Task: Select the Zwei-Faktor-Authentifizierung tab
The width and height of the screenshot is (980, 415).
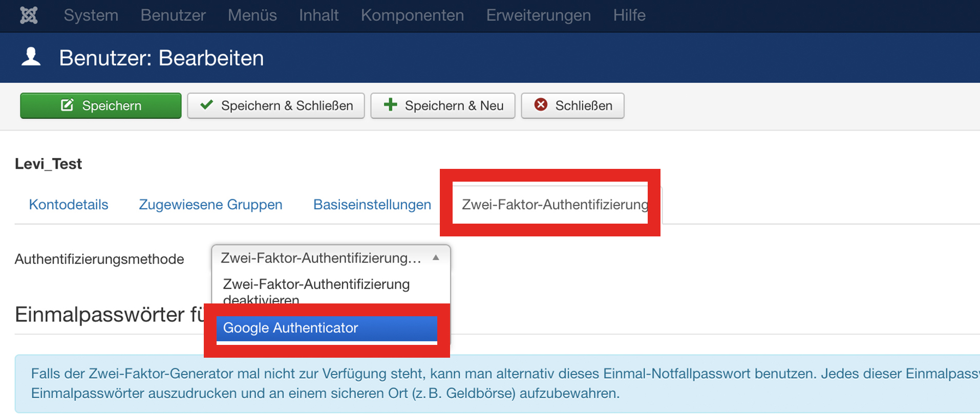Action: (x=555, y=205)
